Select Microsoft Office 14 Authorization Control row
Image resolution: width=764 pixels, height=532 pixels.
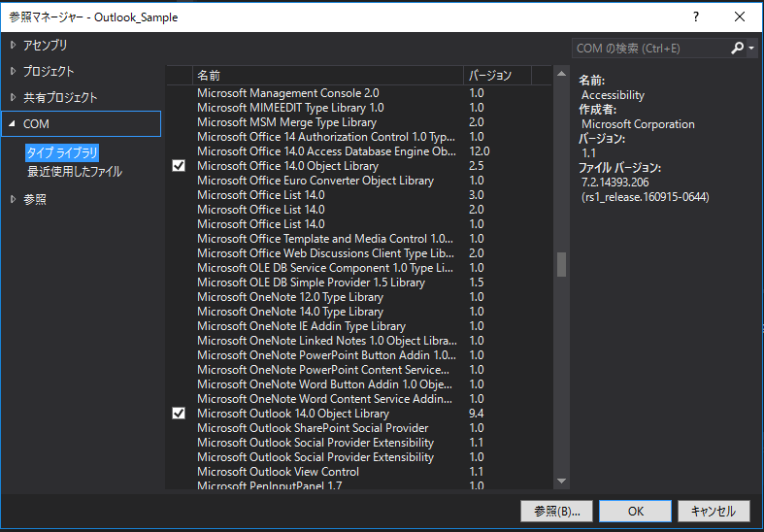click(x=359, y=137)
